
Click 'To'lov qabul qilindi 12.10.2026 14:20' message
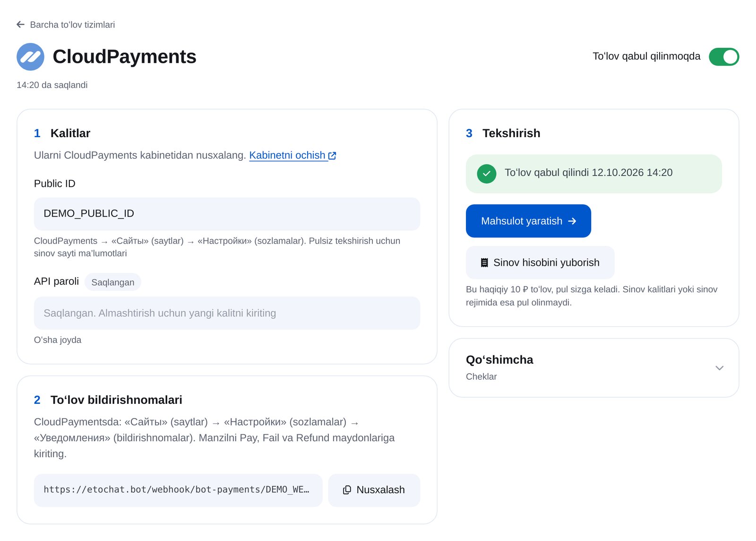coord(588,173)
